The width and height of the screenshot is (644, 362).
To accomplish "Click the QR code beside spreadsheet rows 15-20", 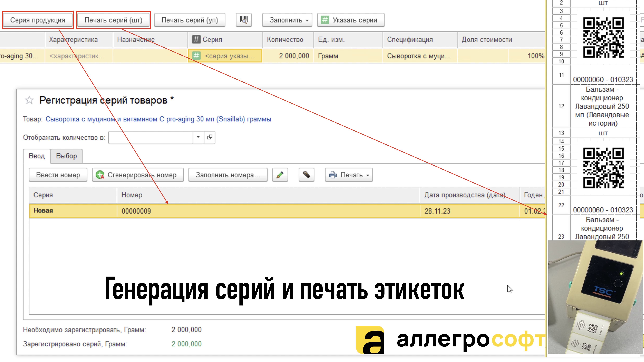I will click(603, 168).
